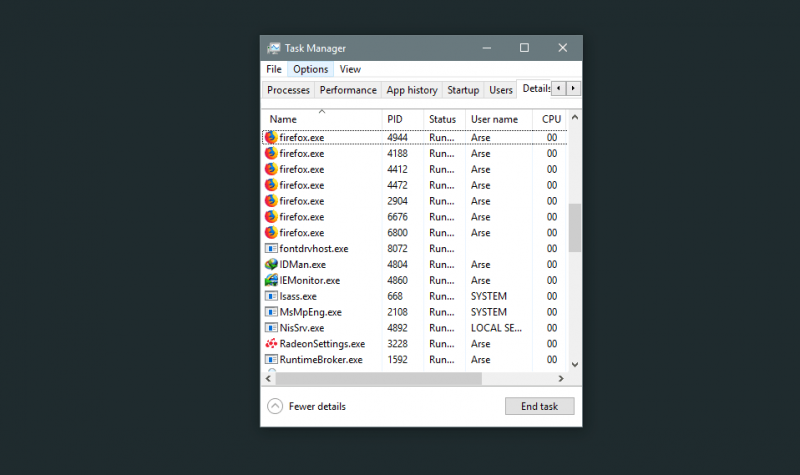Select the Details tab

tap(535, 89)
